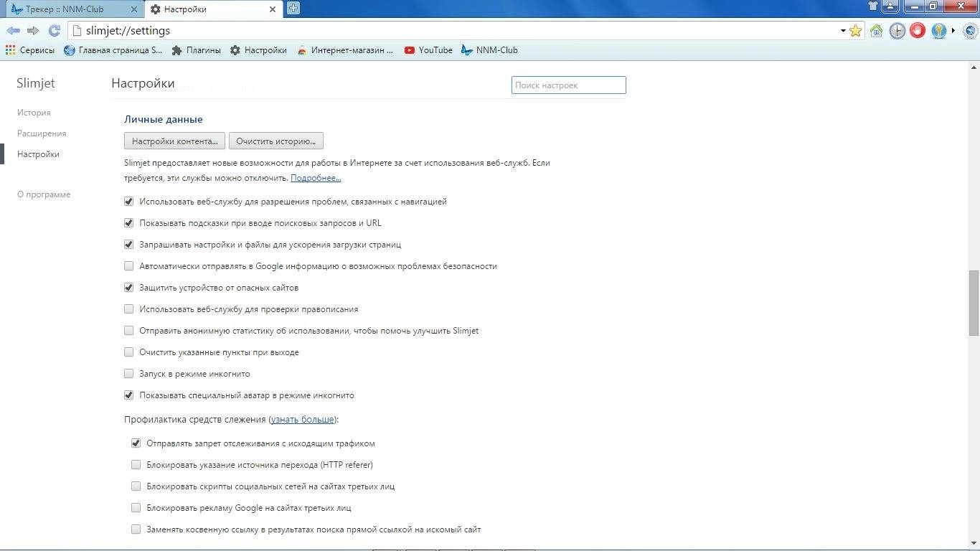
Task: Click the clock history toolbar icon
Action: coord(897,31)
